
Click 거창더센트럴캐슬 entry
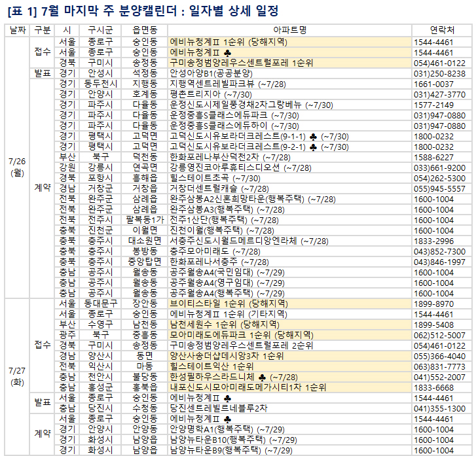click(219, 188)
